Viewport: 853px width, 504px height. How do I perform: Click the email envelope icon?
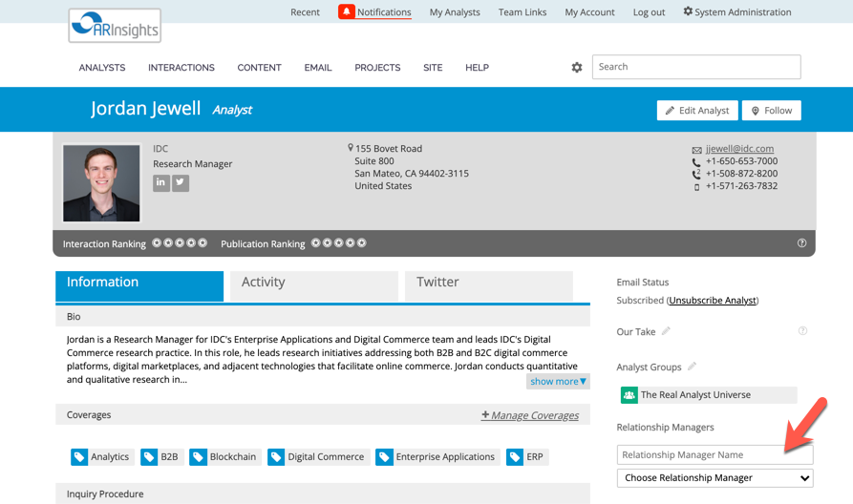(696, 150)
